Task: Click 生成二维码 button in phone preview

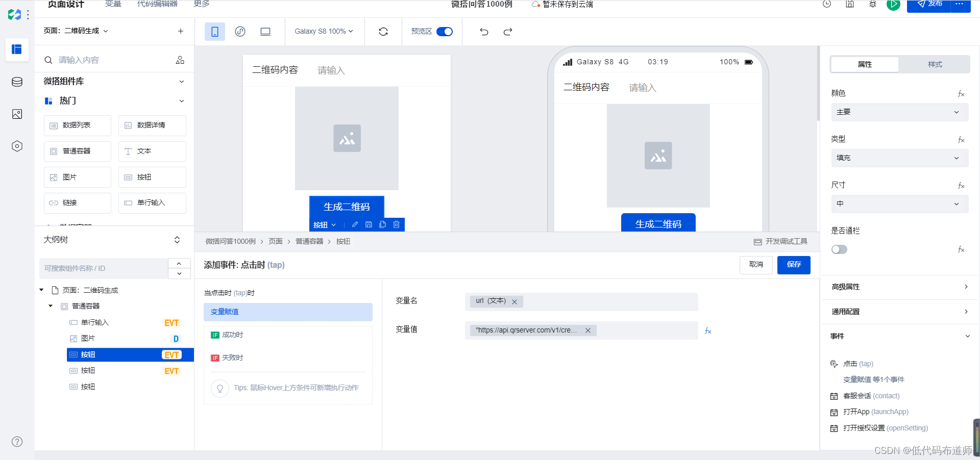Action: pyautogui.click(x=658, y=223)
